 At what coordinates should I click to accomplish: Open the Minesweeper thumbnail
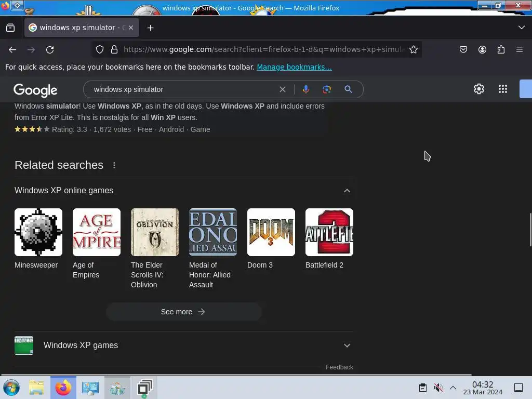tap(38, 232)
